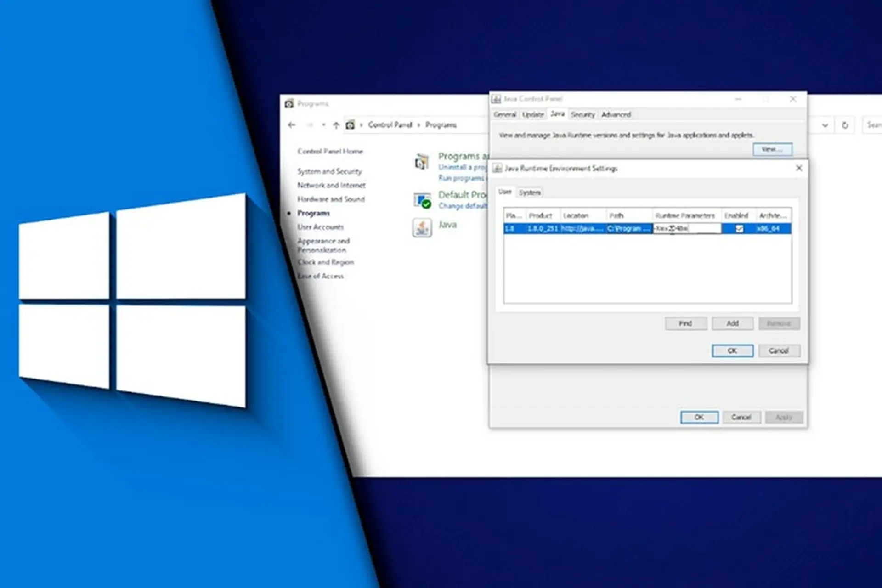Image resolution: width=882 pixels, height=588 pixels.
Task: Click the Runtime Parameters column header
Action: click(686, 215)
